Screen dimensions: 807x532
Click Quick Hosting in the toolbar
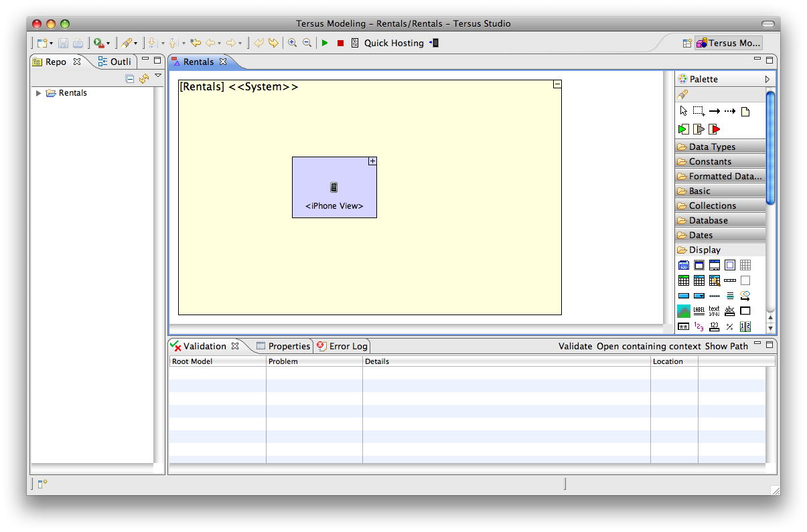[x=394, y=43]
